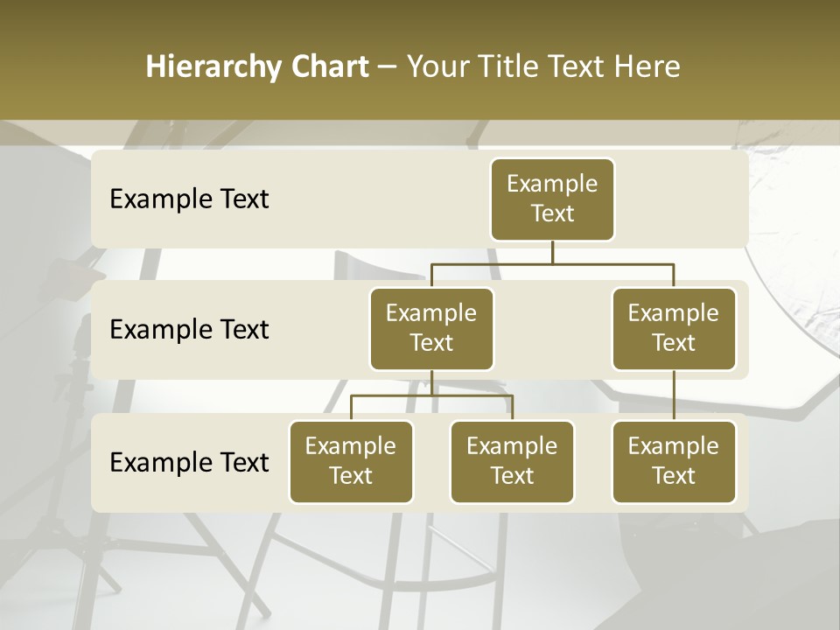840x630 pixels.
Task: Click the background photo below the chart
Action: click(420, 569)
